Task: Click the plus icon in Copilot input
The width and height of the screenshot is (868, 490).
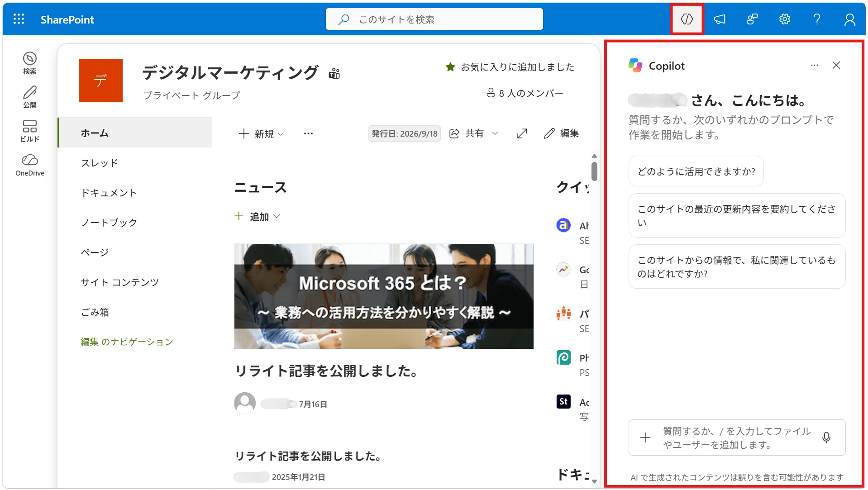Action: click(x=645, y=438)
